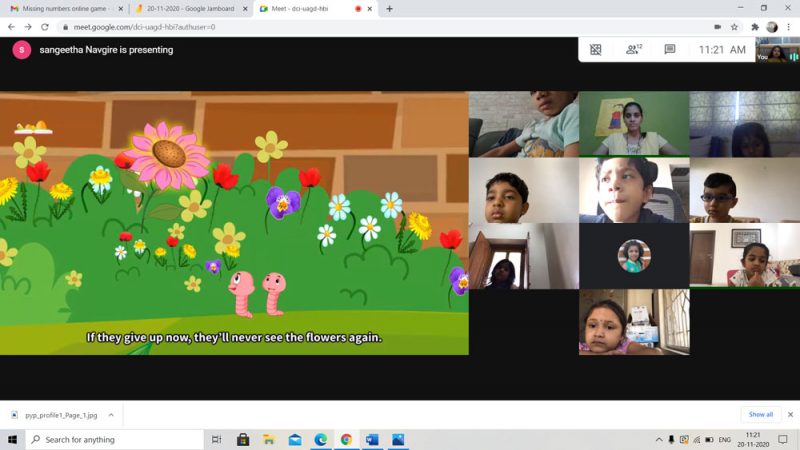Open a new browser tab
The height and width of the screenshot is (450, 800).
pos(389,9)
